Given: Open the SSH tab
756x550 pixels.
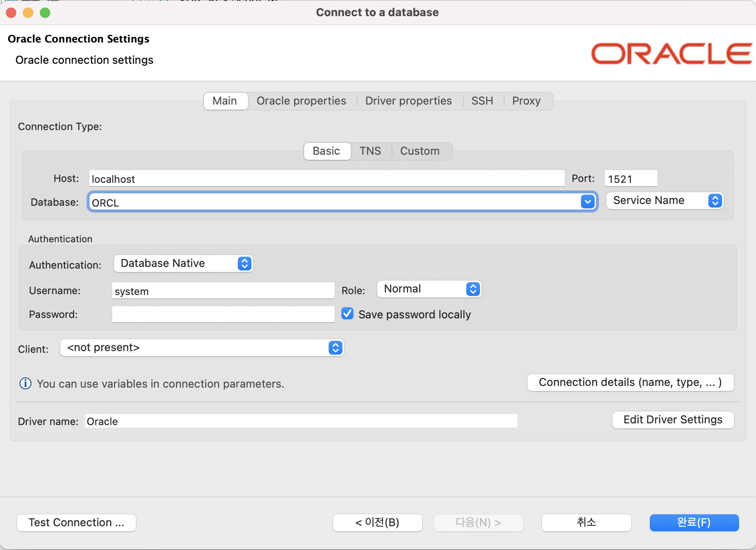Looking at the screenshot, I should pyautogui.click(x=482, y=101).
